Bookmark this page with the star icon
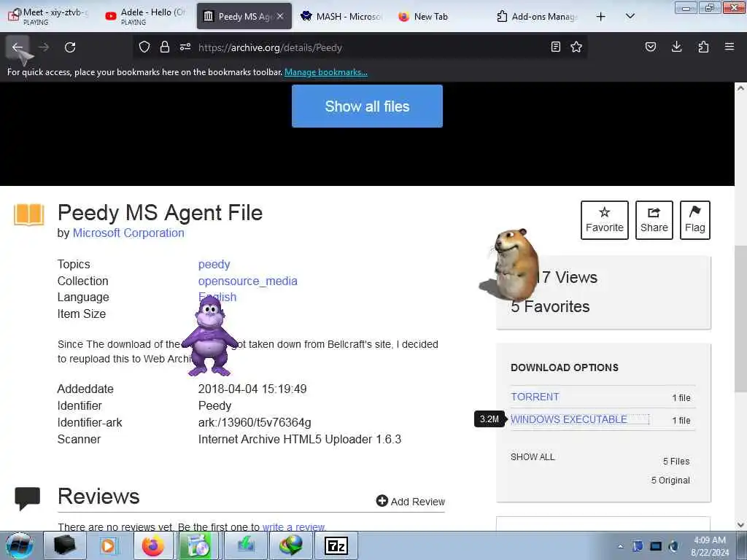The height and width of the screenshot is (560, 747). [x=576, y=47]
